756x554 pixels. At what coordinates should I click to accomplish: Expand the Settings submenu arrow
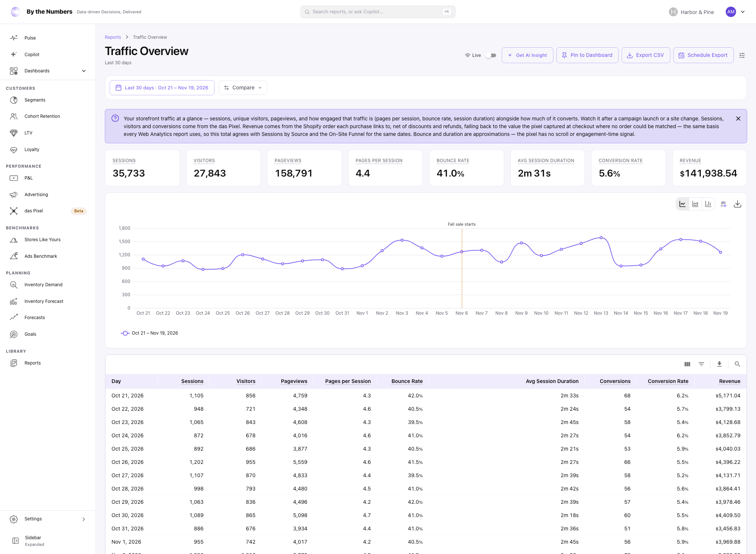(84, 519)
